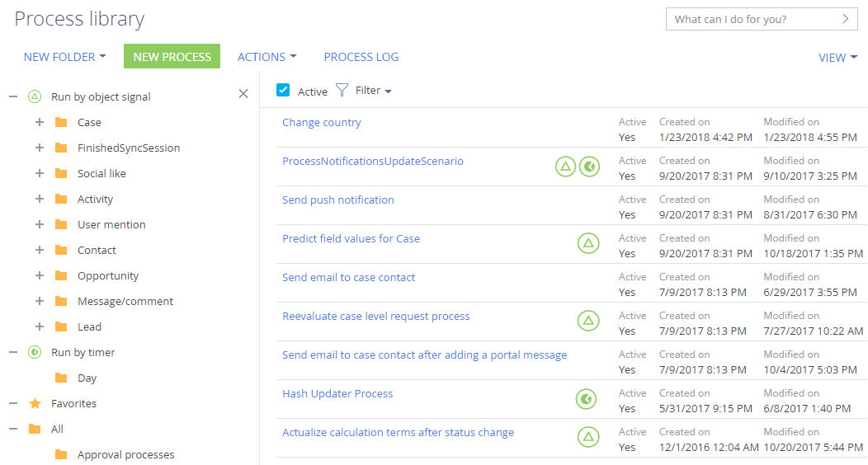This screenshot has height=465, width=868.
Task: Focus the What can I do for you field
Action: 762,19
